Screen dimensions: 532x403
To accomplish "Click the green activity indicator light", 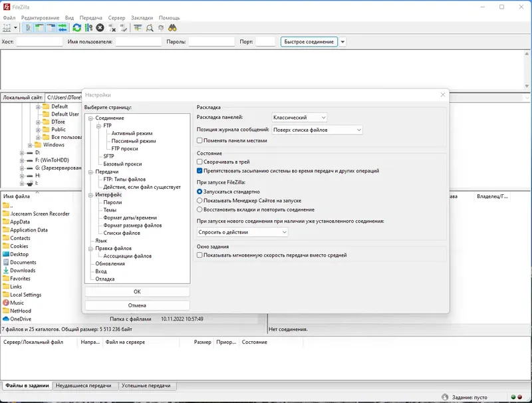I will (513, 397).
